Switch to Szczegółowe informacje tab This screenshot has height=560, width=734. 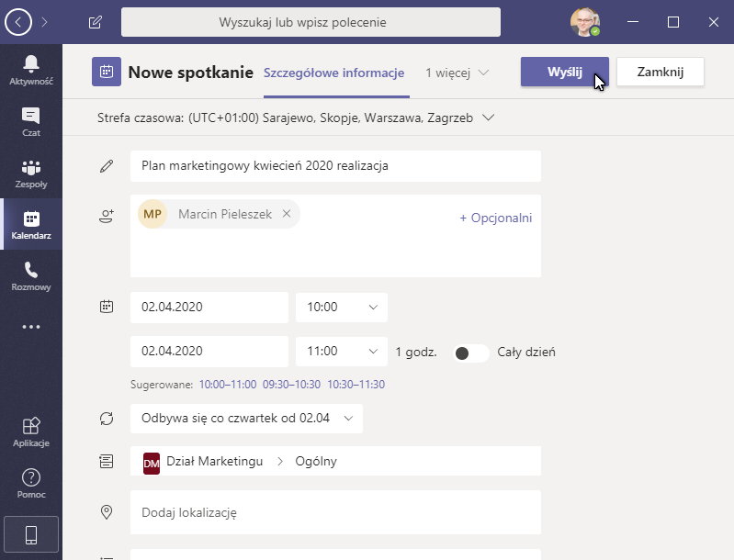333,73
